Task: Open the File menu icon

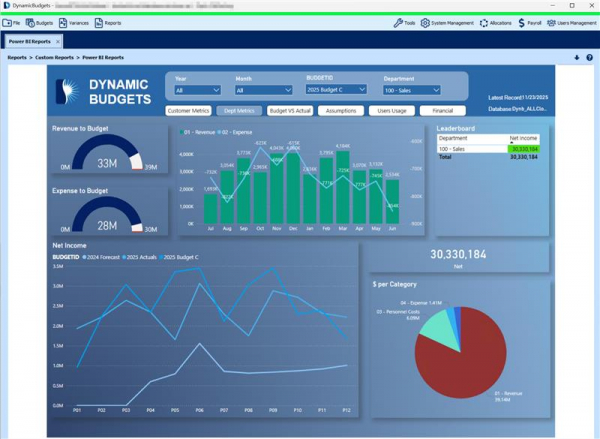Action: [x=8, y=23]
